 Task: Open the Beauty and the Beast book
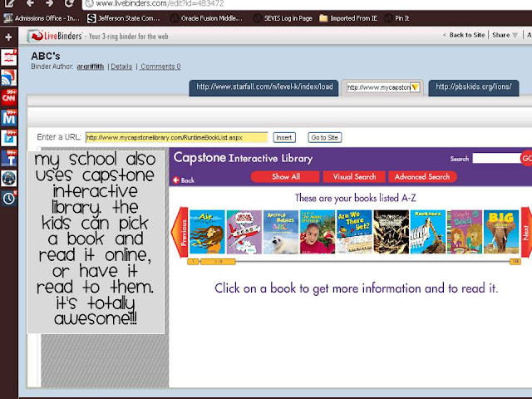coord(465,232)
